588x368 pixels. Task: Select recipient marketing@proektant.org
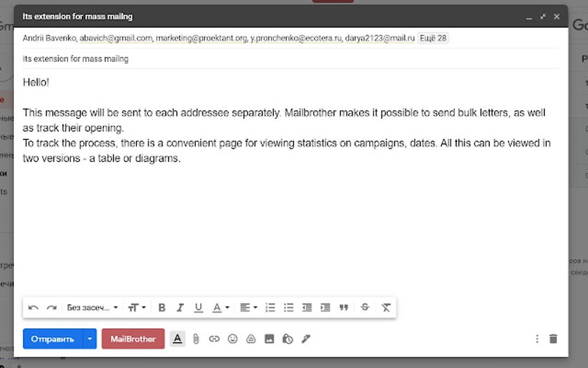(x=201, y=38)
